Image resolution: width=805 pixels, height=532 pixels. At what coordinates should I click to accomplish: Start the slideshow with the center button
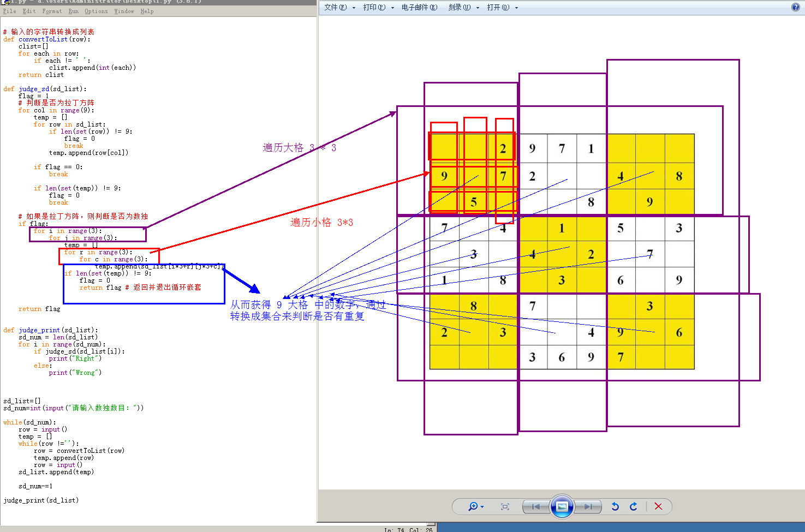coord(562,506)
